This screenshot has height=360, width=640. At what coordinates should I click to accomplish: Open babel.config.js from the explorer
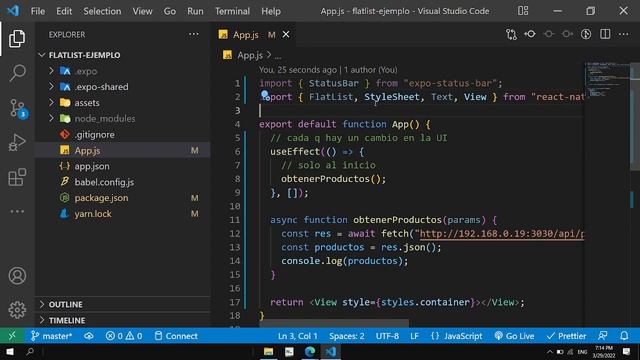pyautogui.click(x=122, y=182)
